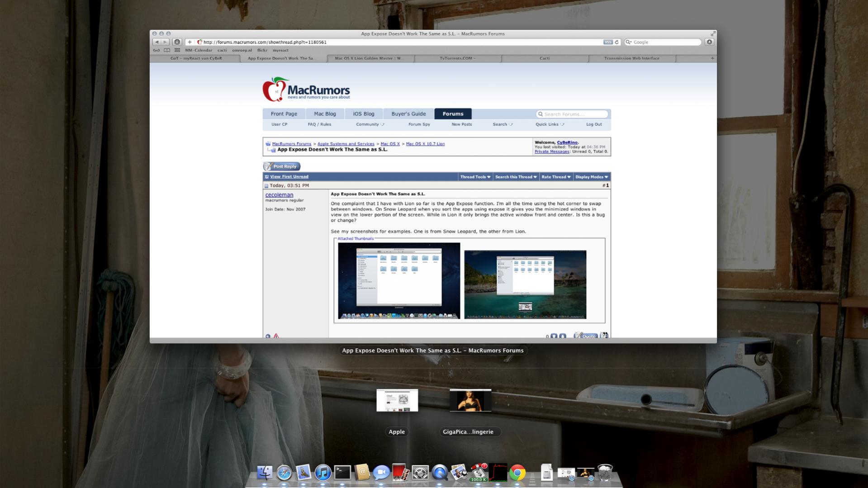
Task: Open the MM-Calendar bookmark
Action: click(x=199, y=50)
